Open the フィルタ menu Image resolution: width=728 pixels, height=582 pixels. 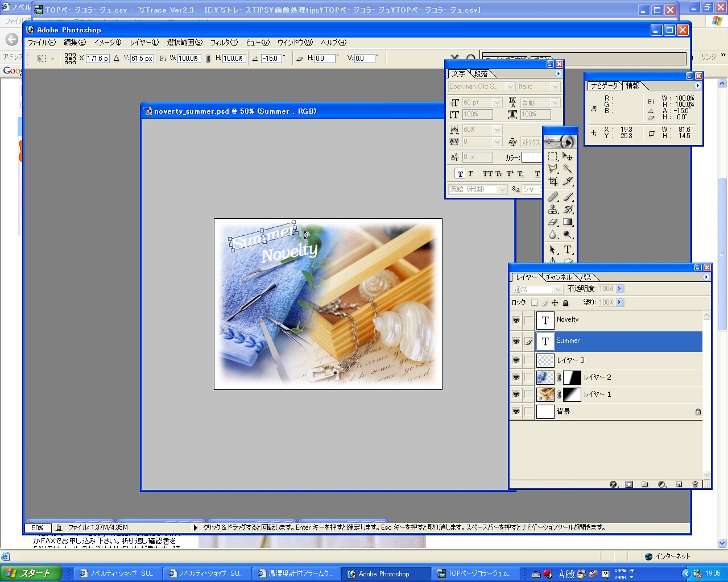(x=224, y=43)
